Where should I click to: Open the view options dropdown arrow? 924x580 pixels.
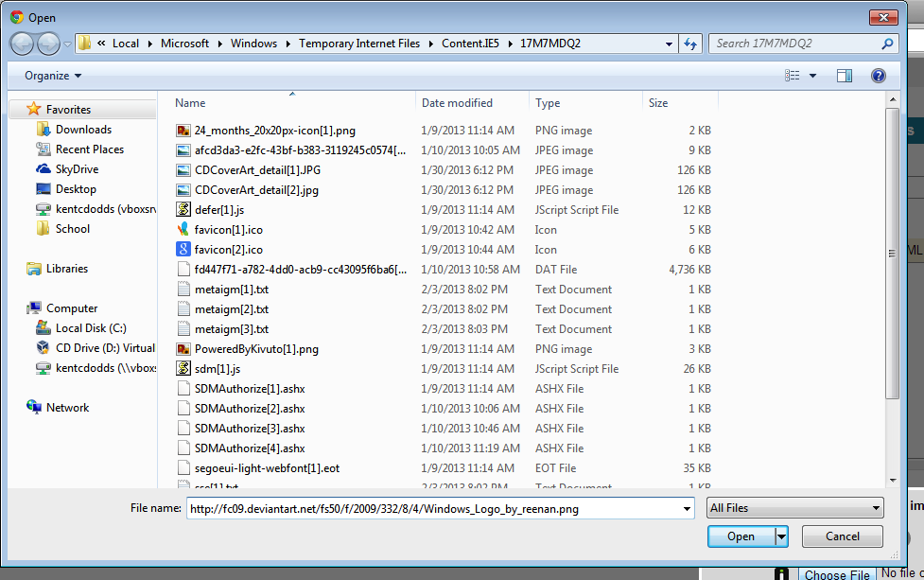pyautogui.click(x=812, y=76)
